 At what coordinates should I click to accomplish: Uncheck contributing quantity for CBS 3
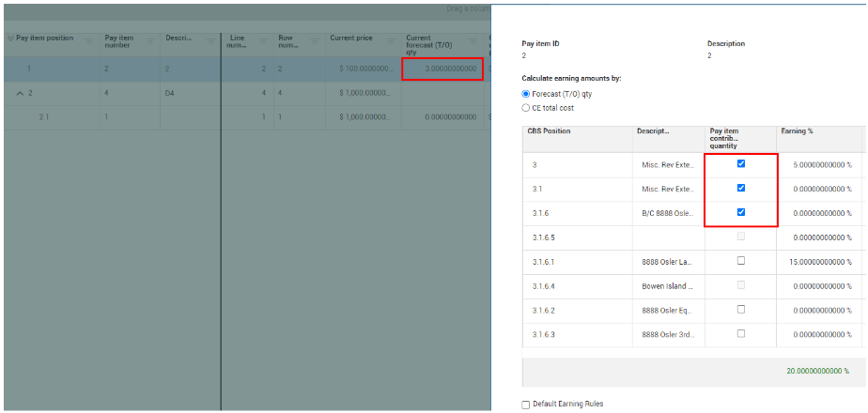click(x=741, y=164)
